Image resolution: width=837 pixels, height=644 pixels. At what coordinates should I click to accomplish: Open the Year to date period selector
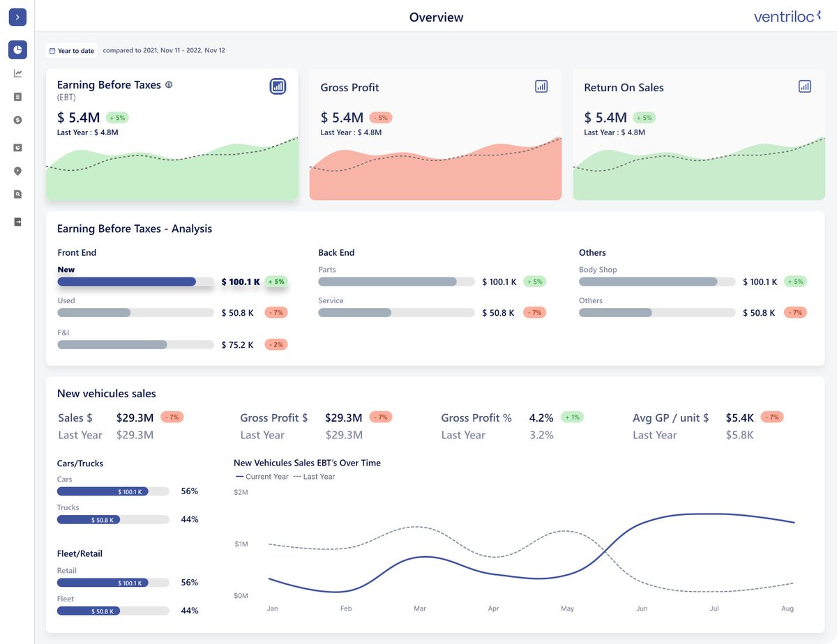[72, 51]
